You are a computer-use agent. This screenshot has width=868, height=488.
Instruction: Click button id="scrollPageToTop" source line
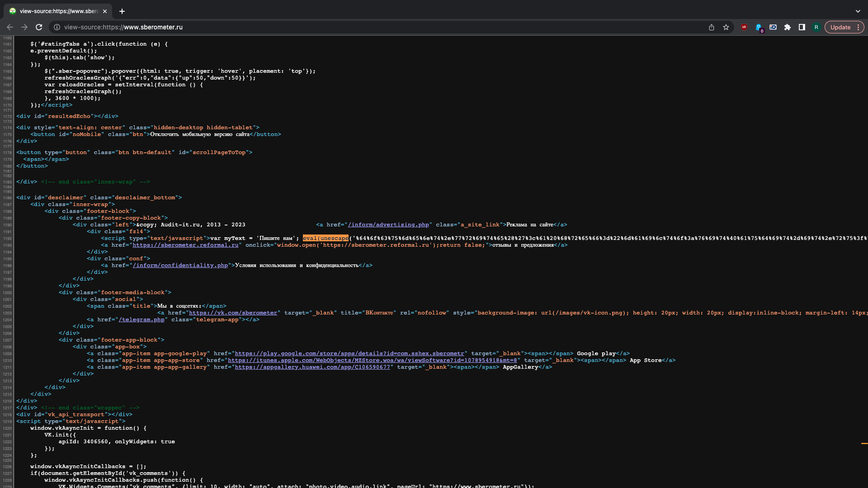coord(134,152)
